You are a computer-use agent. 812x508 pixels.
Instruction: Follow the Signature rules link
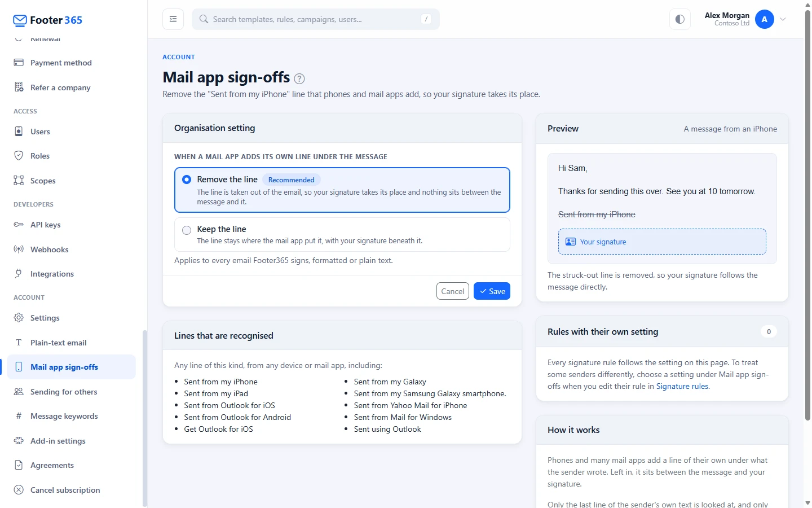tap(682, 386)
